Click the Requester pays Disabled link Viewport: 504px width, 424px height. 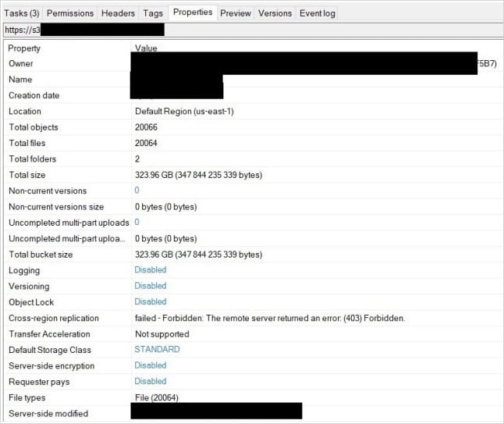point(150,381)
